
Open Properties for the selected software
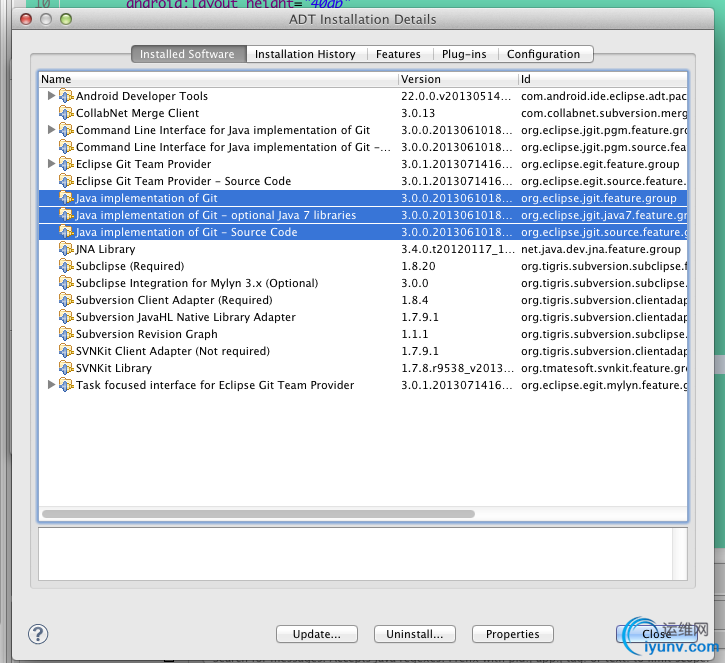coord(513,634)
